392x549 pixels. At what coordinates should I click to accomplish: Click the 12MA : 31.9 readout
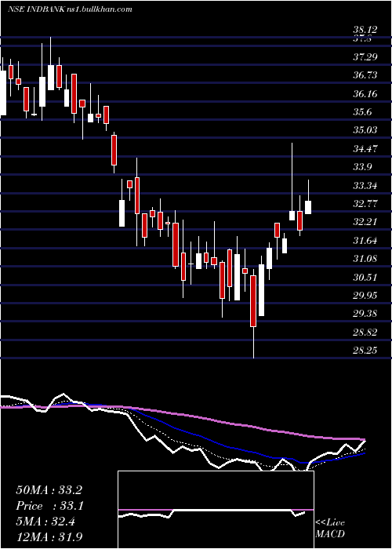(x=49, y=537)
